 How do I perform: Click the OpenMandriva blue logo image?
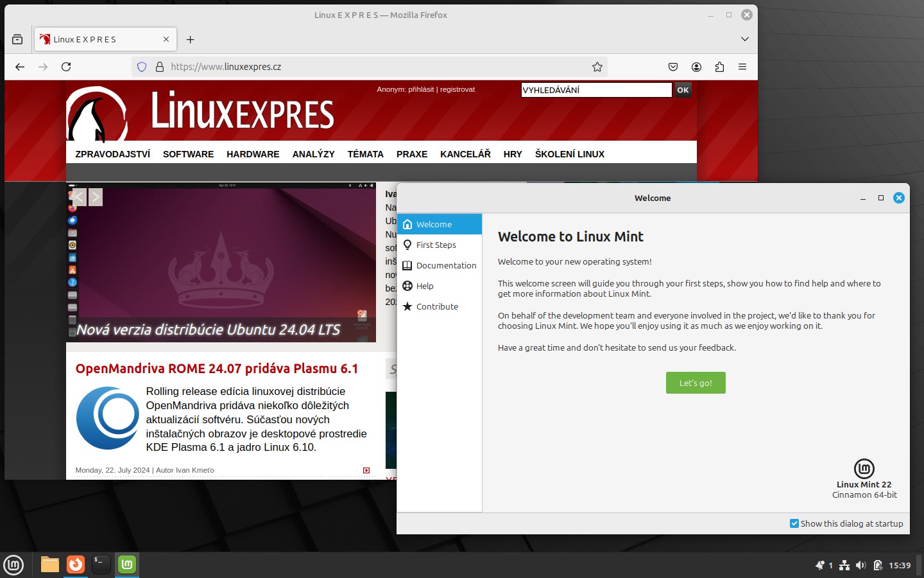point(107,418)
